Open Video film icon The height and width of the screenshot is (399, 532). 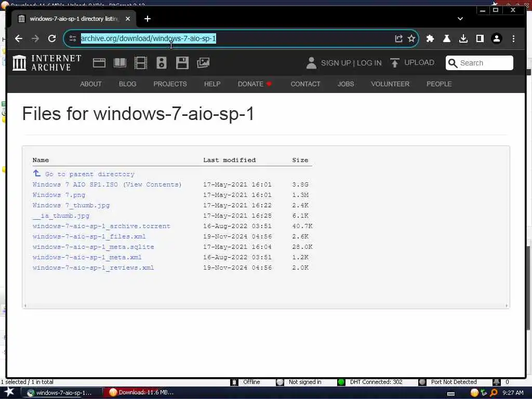(x=140, y=63)
